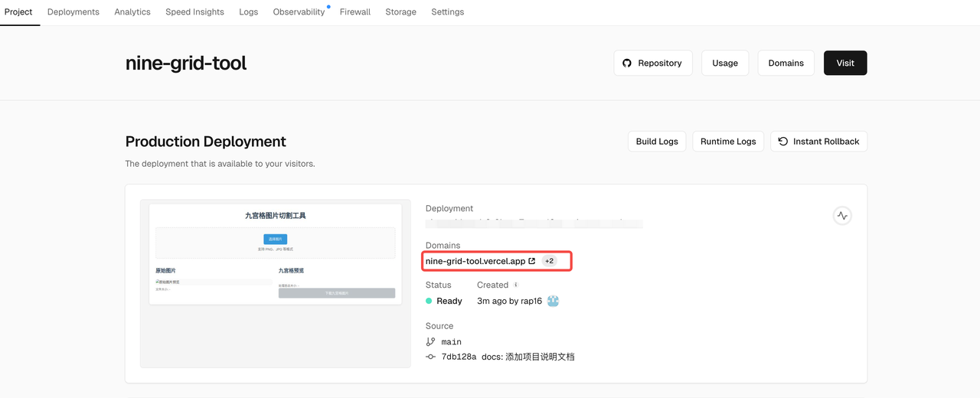Switch to the Speed Insights tab
The height and width of the screenshot is (398, 980).
(194, 12)
